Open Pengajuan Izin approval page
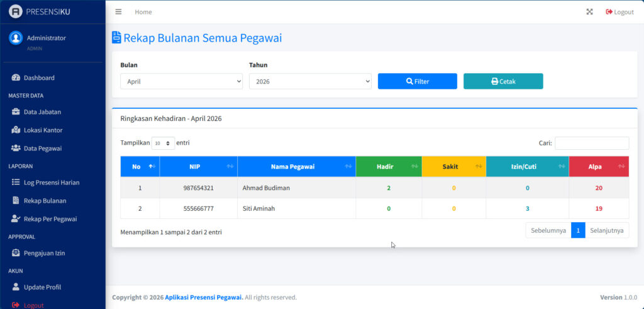This screenshot has width=644, height=309. click(44, 253)
